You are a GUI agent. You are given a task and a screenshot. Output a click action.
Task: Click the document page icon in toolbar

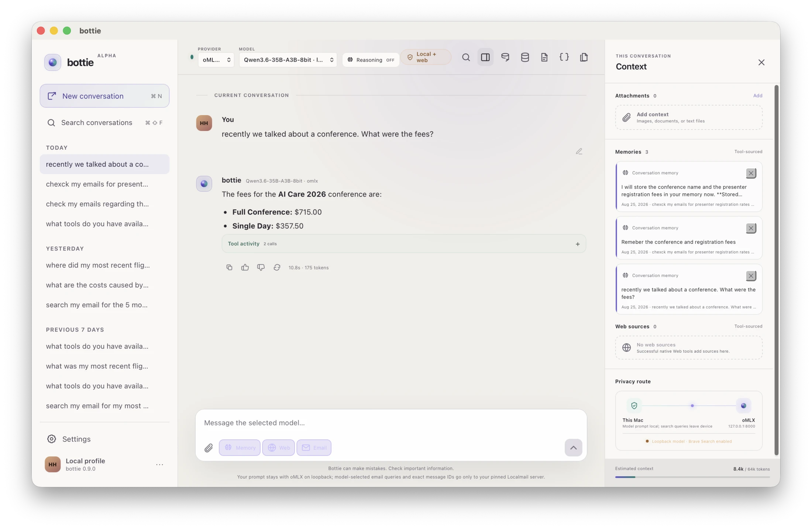(544, 57)
